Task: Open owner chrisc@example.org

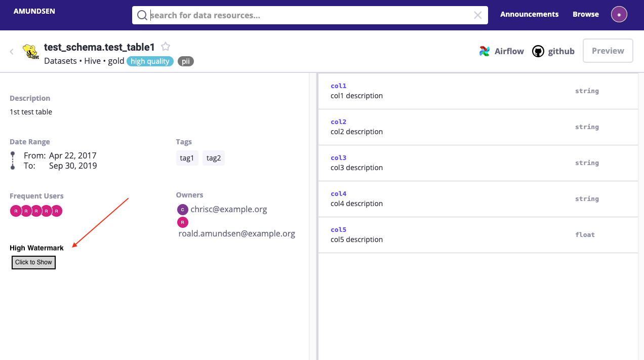Action: click(229, 209)
